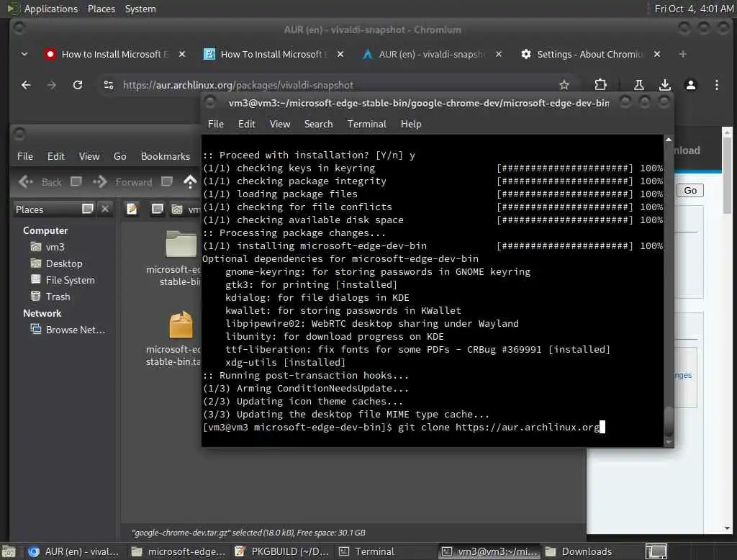Select microsoft-edge-stable-bin.tar archive icon
Viewport: 737px width, 560px height.
click(181, 325)
